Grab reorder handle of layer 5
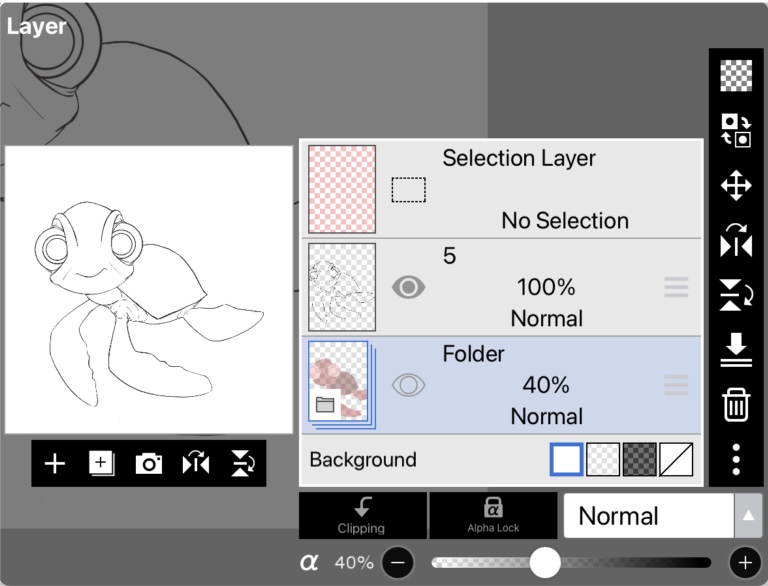Viewport: 768px width, 586px height. coord(676,287)
